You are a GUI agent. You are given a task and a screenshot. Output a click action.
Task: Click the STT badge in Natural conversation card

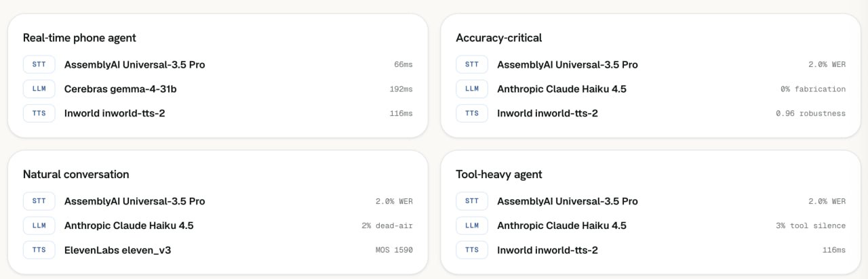[x=39, y=201]
